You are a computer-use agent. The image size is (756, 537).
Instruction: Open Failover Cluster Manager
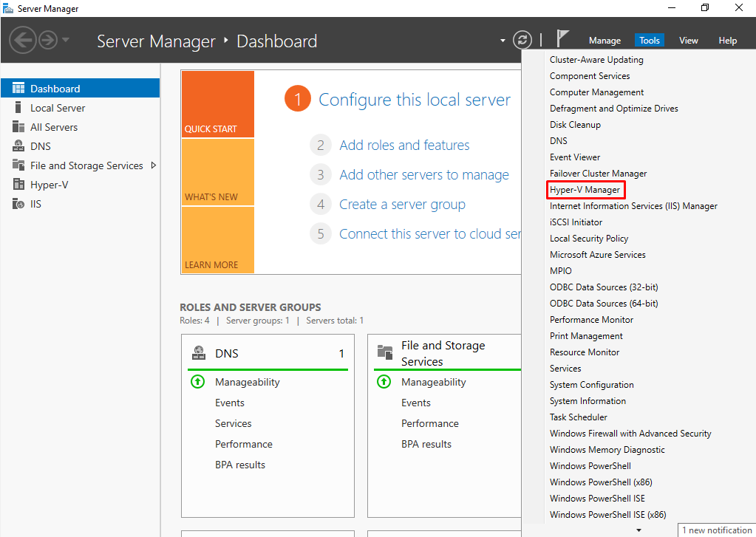pyautogui.click(x=599, y=174)
